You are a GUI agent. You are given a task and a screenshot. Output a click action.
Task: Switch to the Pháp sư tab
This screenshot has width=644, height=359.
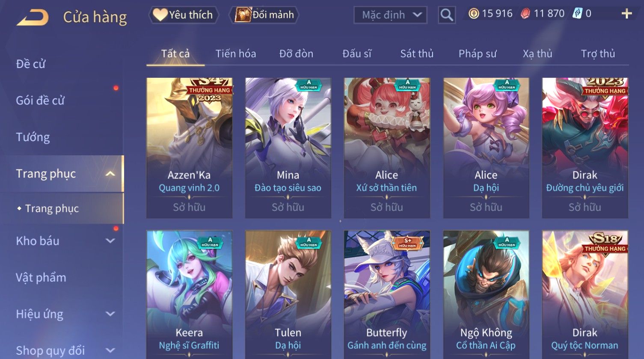478,53
